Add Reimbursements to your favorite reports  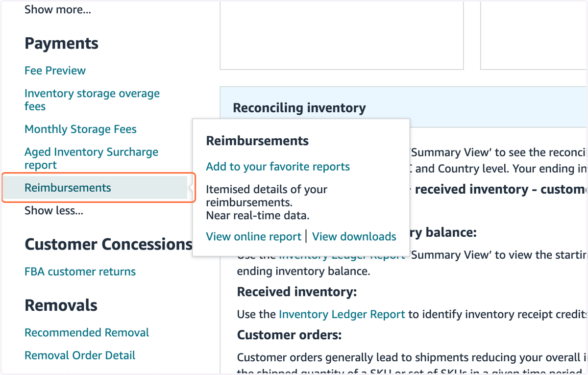click(x=278, y=167)
